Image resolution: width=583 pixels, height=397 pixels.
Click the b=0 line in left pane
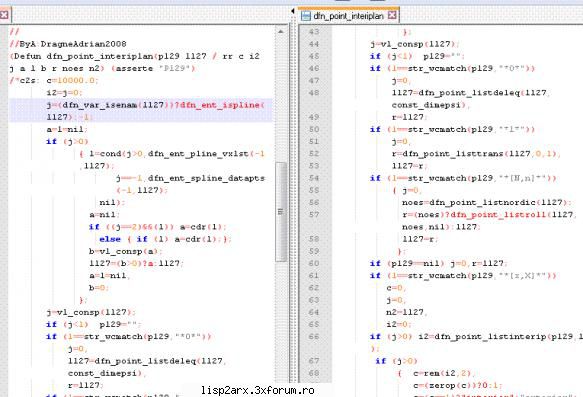point(99,288)
